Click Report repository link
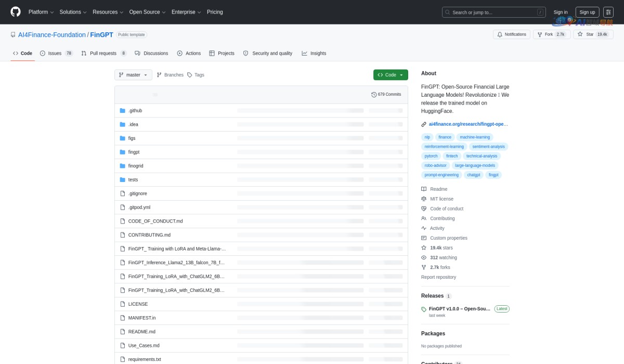The height and width of the screenshot is (364, 624). 438,277
